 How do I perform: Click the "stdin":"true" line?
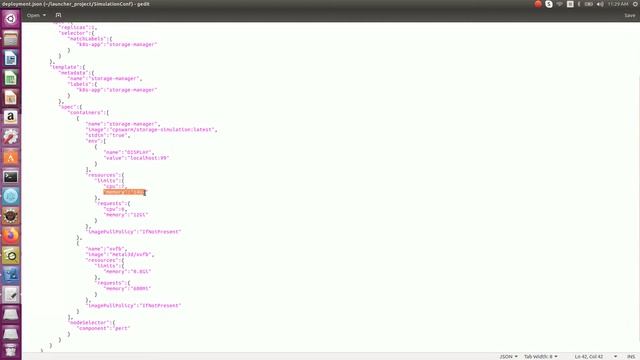(108, 135)
